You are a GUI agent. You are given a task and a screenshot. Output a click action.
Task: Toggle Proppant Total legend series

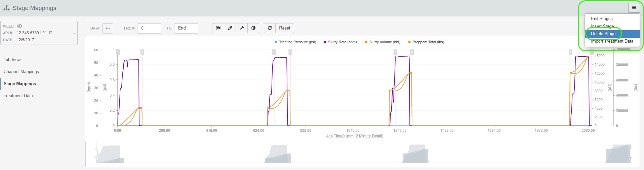click(x=426, y=42)
